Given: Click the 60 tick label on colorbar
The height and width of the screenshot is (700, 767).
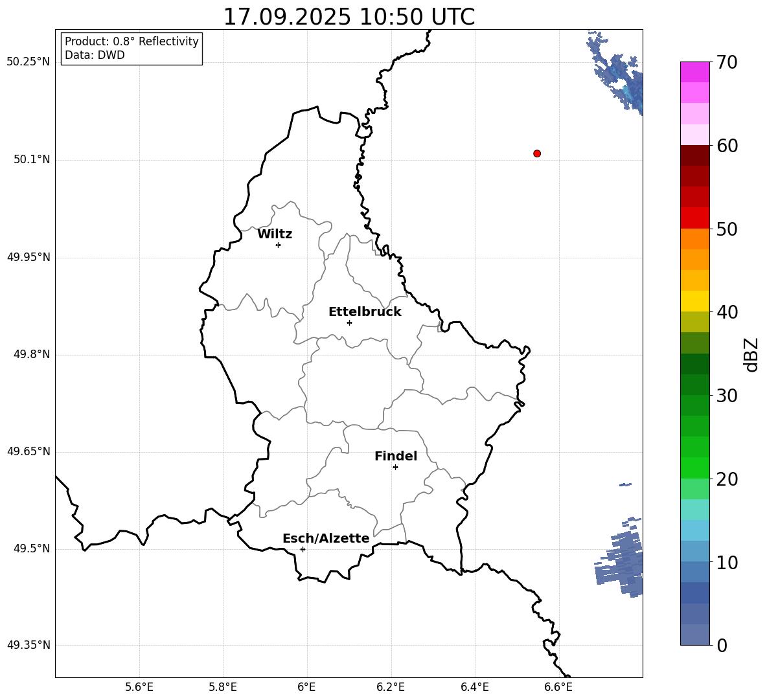Looking at the screenshot, I should [727, 146].
